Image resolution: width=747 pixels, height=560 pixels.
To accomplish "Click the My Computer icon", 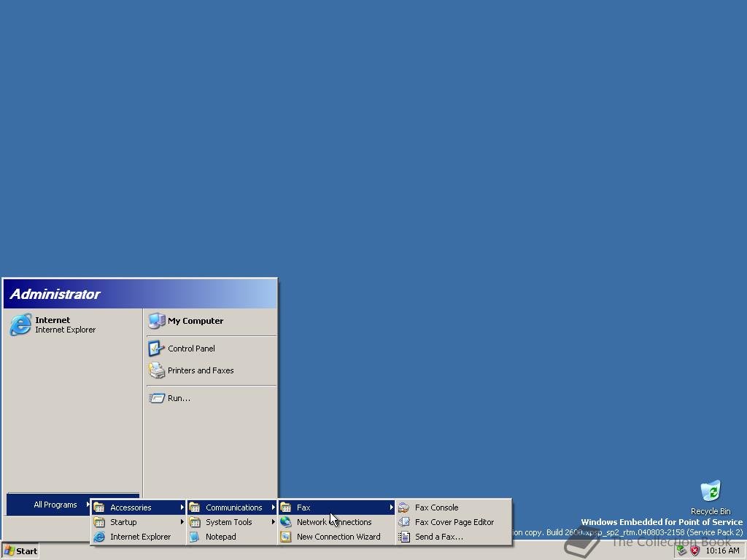I will tap(156, 321).
